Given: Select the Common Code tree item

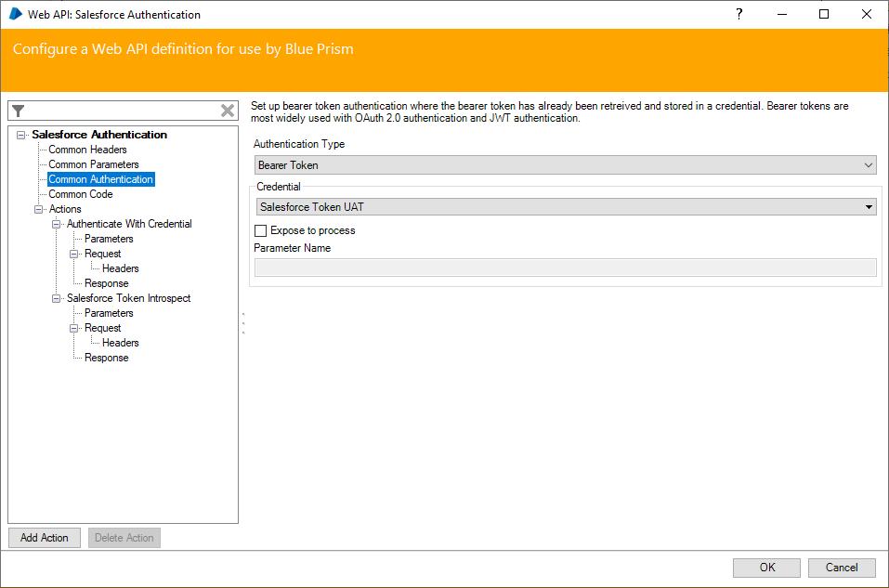Looking at the screenshot, I should click(81, 194).
